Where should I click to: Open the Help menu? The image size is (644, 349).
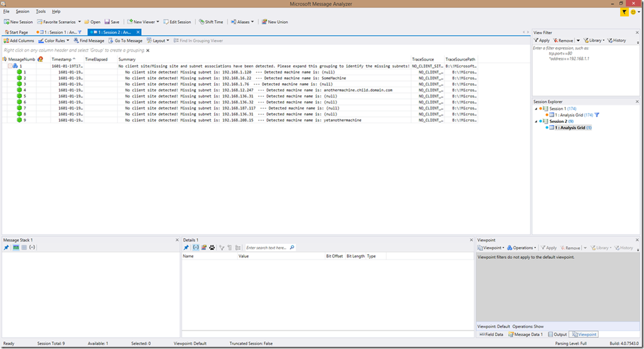pos(56,12)
